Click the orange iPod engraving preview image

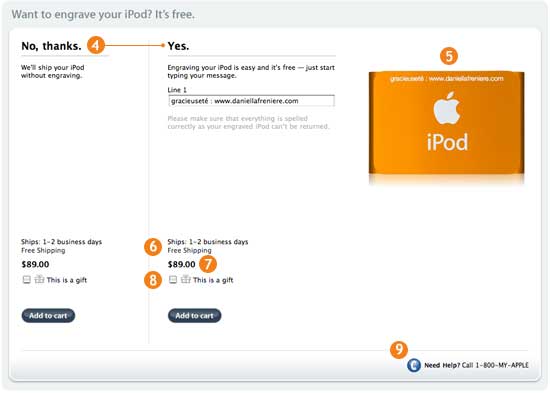point(447,123)
